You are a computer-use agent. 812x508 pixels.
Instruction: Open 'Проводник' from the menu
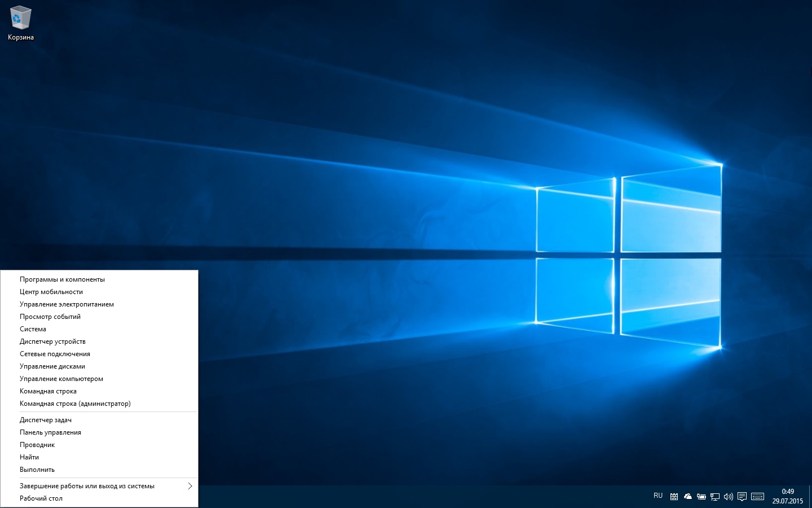[x=37, y=445]
